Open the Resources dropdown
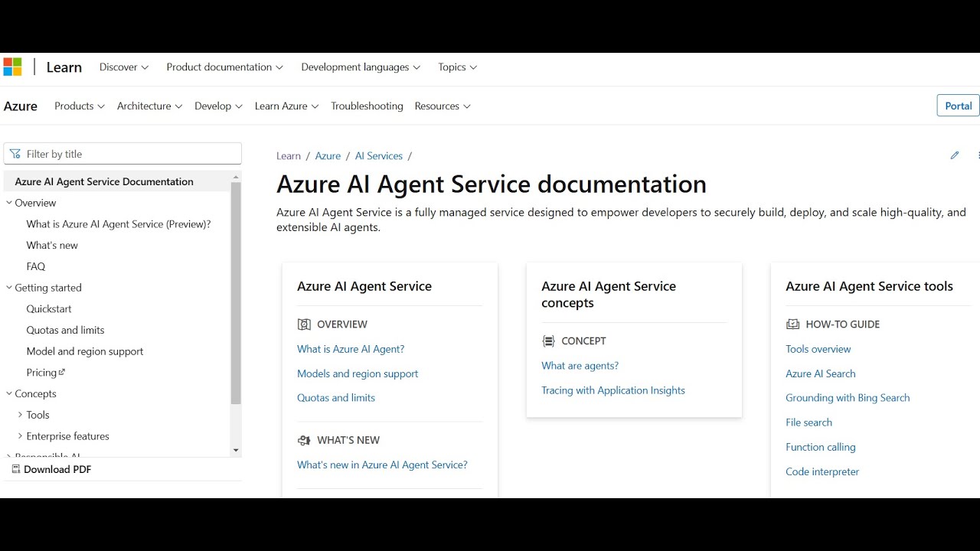Screen dimensions: 980x551 click(443, 106)
